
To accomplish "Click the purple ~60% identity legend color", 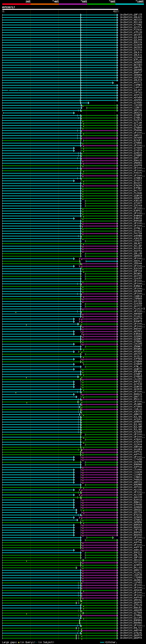I will (73, 4).
